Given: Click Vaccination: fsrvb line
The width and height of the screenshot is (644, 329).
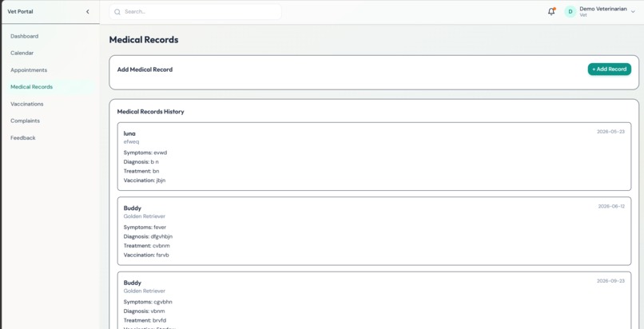Looking at the screenshot, I should pyautogui.click(x=146, y=256).
